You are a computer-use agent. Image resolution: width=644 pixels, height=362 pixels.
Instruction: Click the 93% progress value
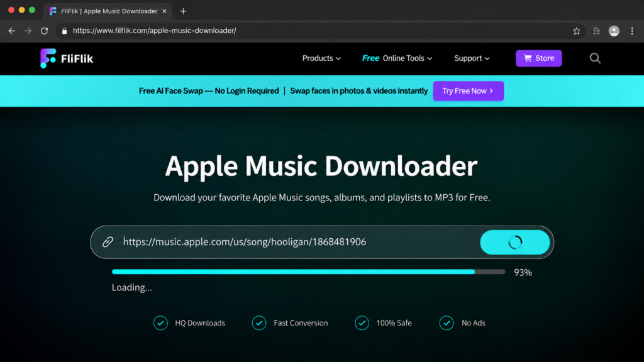pyautogui.click(x=523, y=273)
